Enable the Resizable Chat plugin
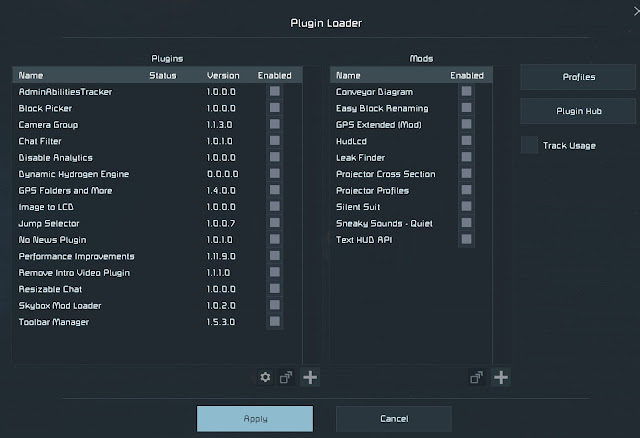640x438 pixels. 275,288
